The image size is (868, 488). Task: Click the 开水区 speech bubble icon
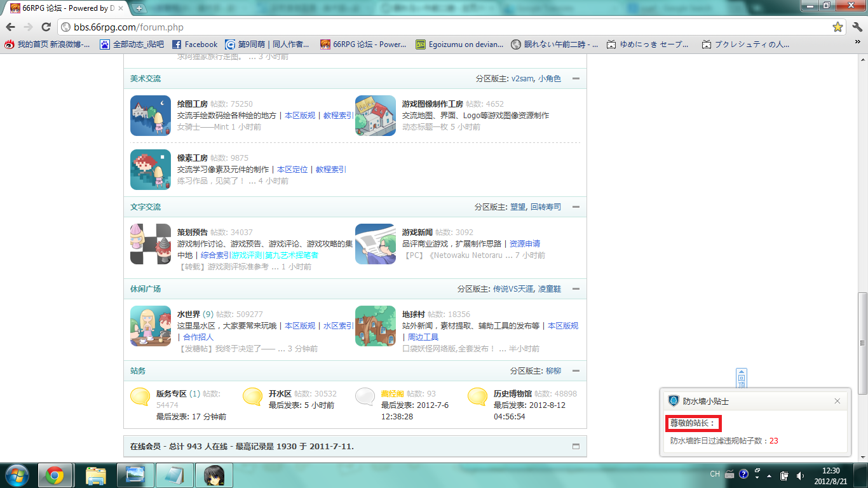(x=252, y=397)
